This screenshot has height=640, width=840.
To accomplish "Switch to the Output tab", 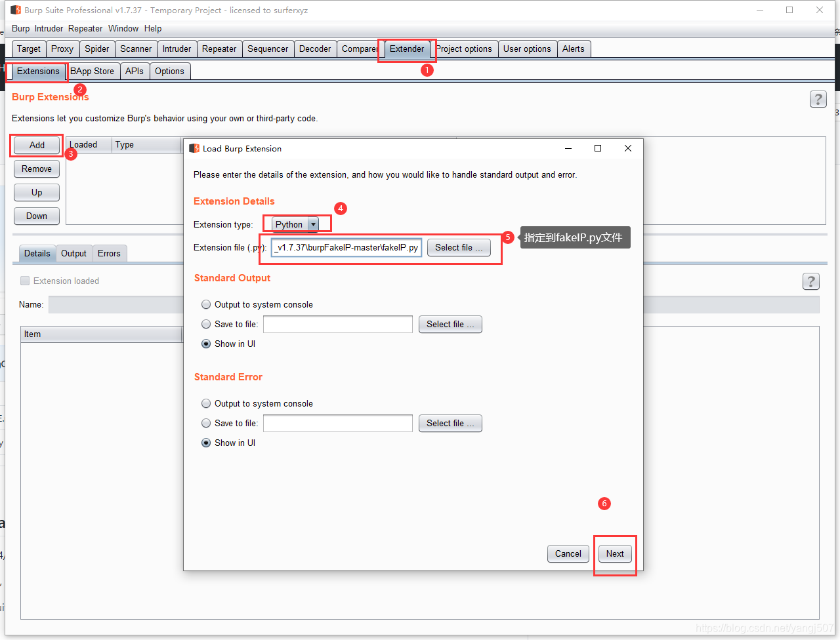I will (x=73, y=253).
